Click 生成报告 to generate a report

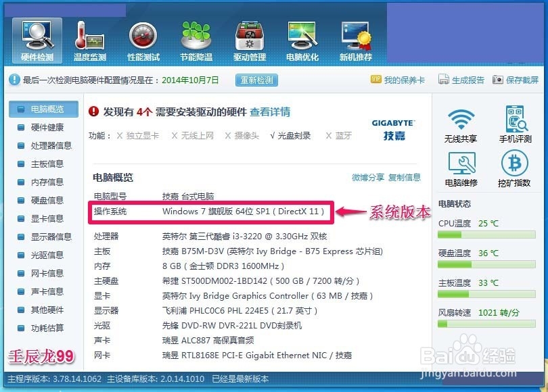point(461,80)
